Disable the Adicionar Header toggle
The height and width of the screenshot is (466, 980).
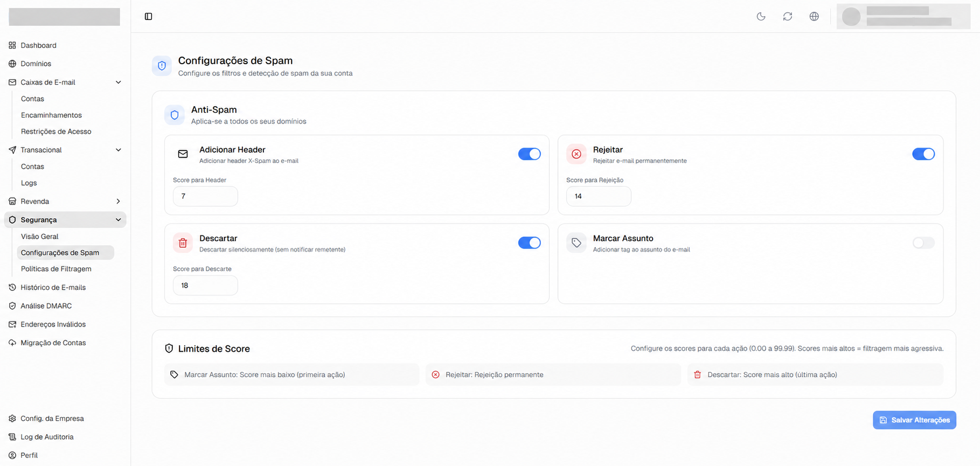(530, 154)
